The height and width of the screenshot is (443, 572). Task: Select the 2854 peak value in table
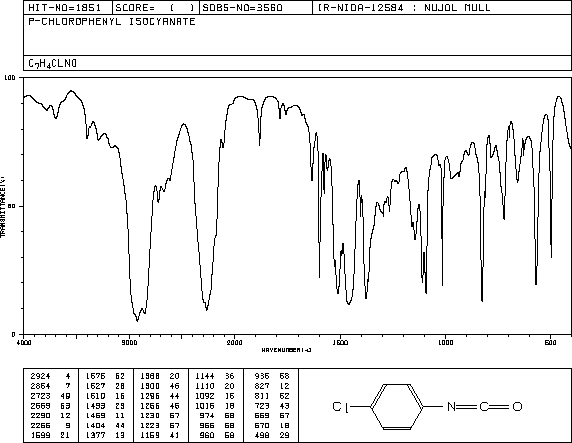[40, 386]
